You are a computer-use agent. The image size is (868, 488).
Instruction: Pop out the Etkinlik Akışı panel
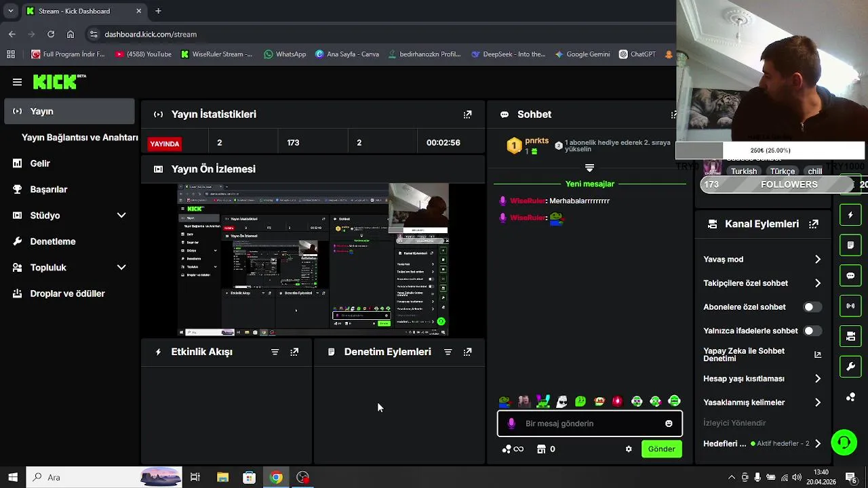(x=294, y=352)
